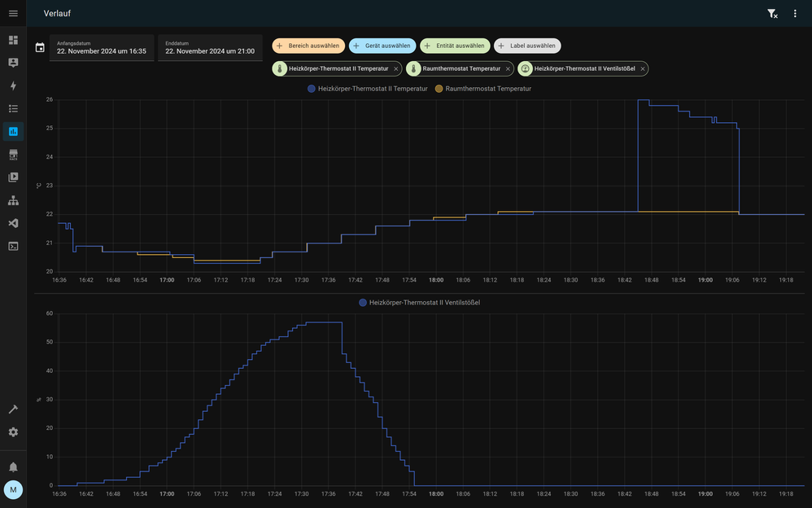Open the hamburger sidebar menu
Image resolution: width=812 pixels, height=508 pixels.
[x=13, y=13]
